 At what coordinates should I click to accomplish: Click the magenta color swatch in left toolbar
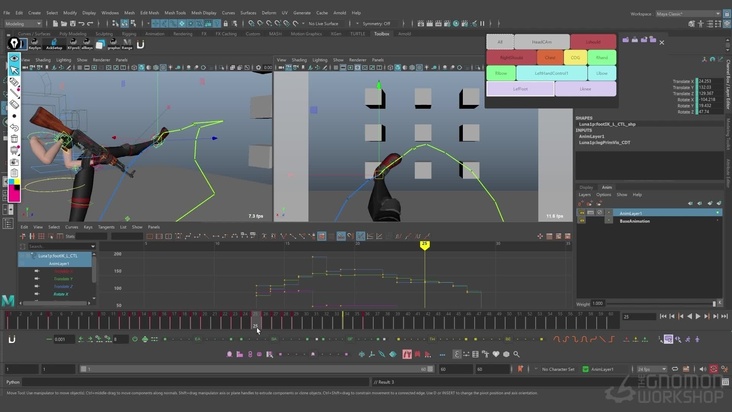click(x=14, y=195)
